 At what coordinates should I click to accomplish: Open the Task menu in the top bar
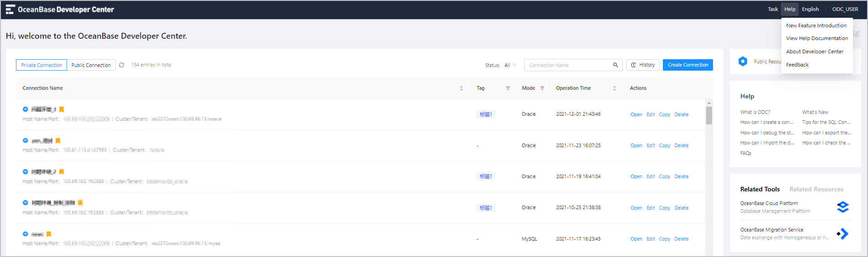coord(773,9)
